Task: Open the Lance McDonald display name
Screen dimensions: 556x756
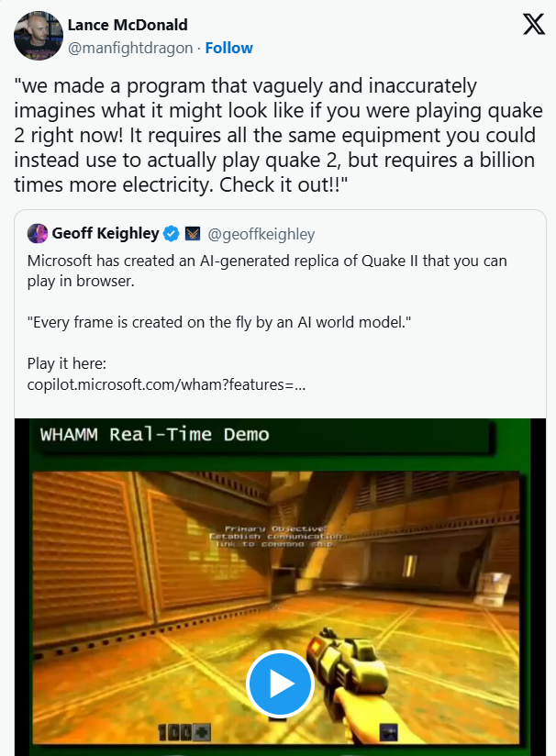Action: (128, 25)
